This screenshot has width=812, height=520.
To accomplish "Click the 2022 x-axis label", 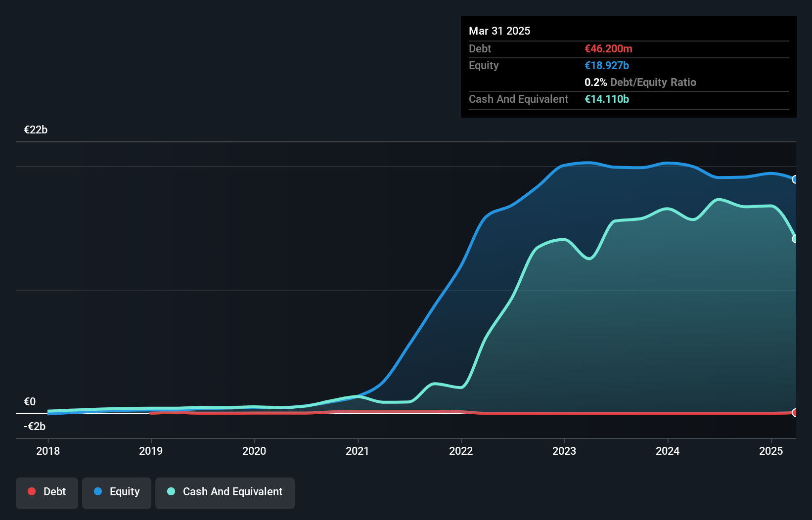I will click(461, 451).
